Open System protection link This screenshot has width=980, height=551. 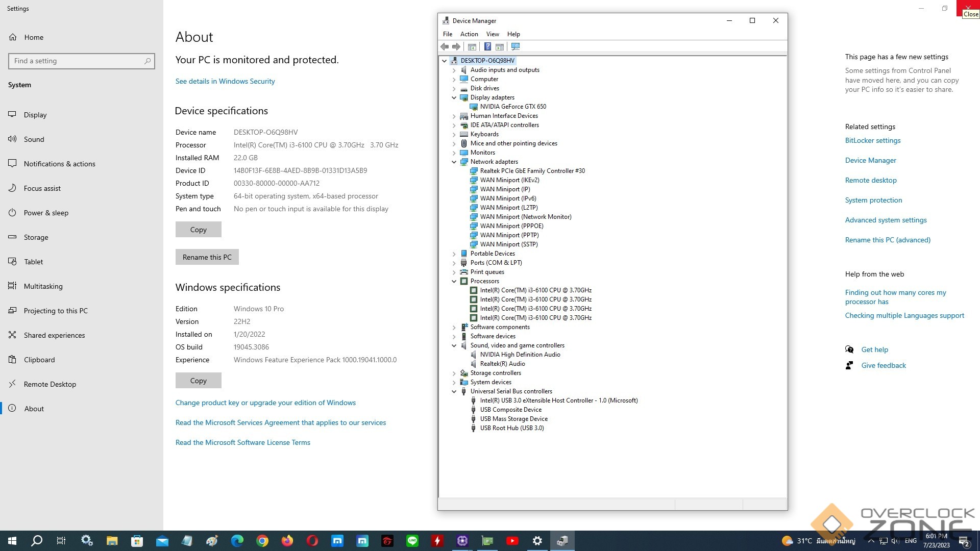873,200
